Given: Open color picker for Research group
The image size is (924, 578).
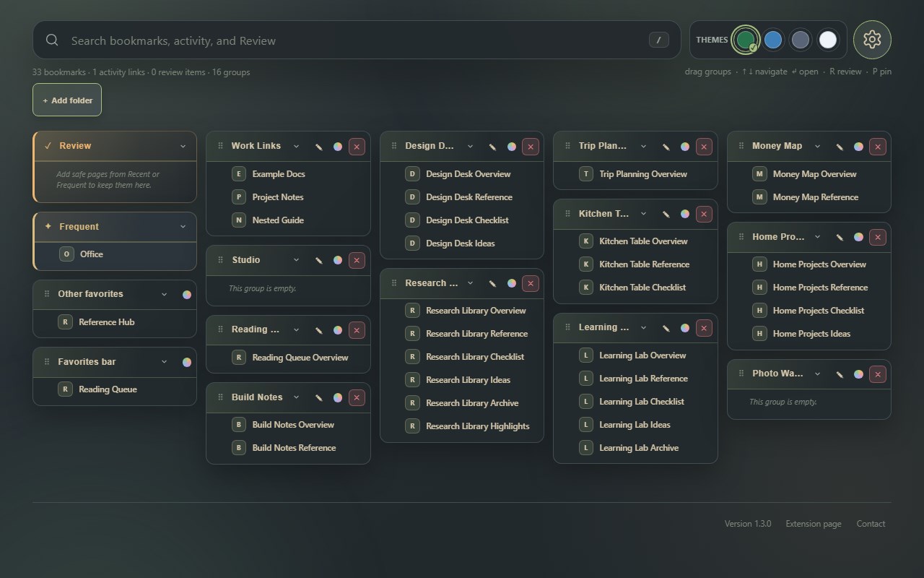Looking at the screenshot, I should click(x=511, y=283).
